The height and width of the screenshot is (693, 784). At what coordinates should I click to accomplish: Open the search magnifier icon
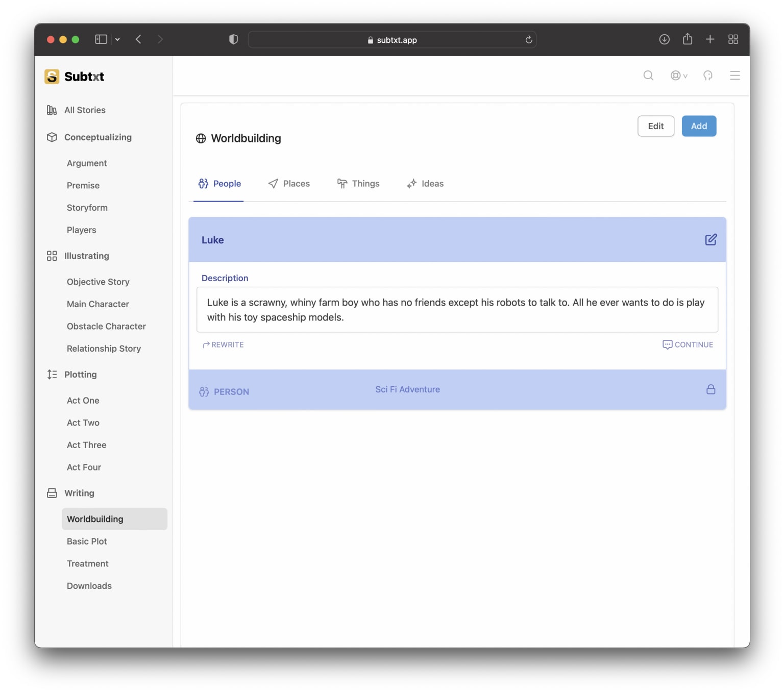pos(648,76)
